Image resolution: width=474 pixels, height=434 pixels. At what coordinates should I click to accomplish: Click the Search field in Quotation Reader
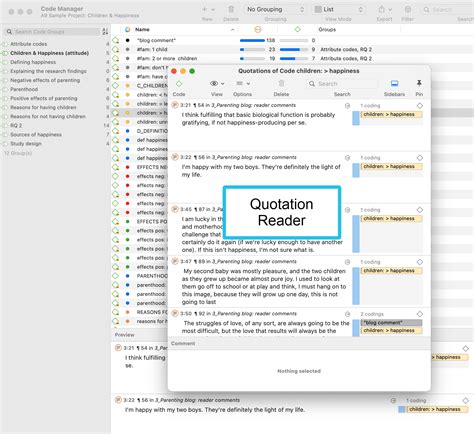[342, 84]
